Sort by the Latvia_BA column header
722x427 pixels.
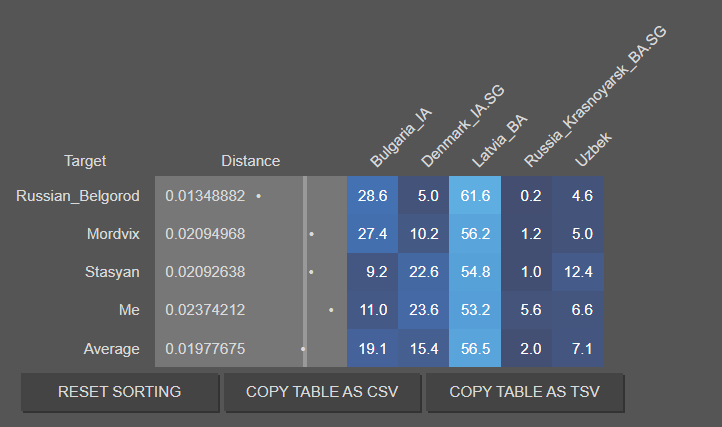(500, 140)
